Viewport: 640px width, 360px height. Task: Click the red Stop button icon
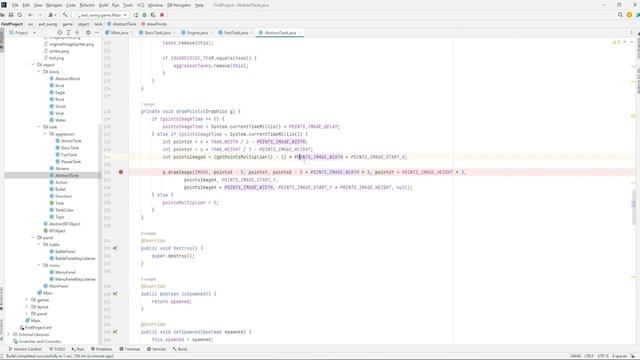tap(162, 15)
